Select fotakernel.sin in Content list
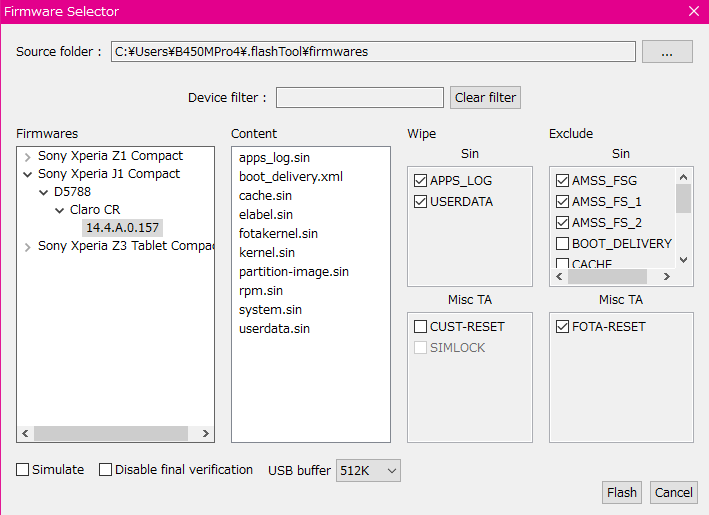The height and width of the screenshot is (515, 709). click(278, 233)
